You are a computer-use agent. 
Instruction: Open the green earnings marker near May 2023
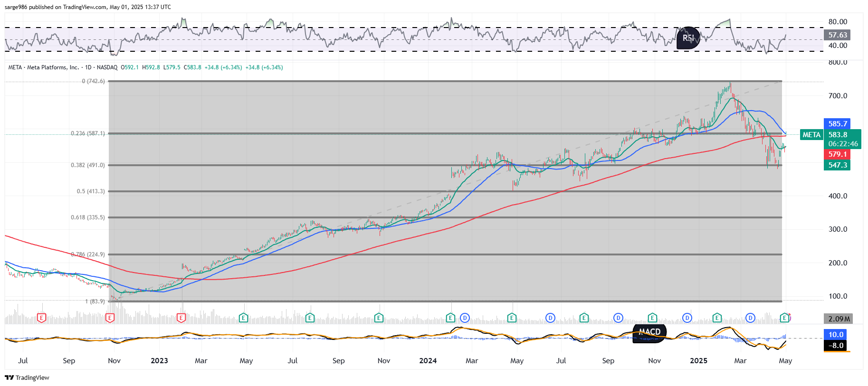pyautogui.click(x=243, y=318)
